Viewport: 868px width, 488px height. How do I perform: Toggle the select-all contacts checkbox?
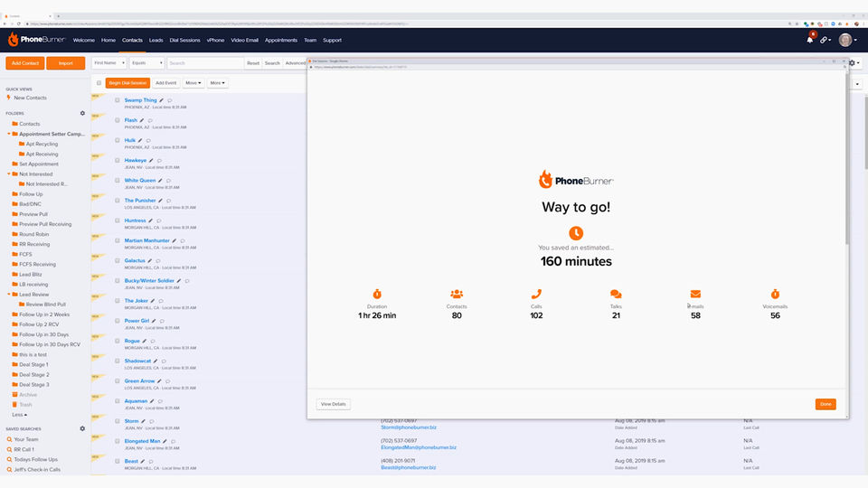tap(99, 83)
